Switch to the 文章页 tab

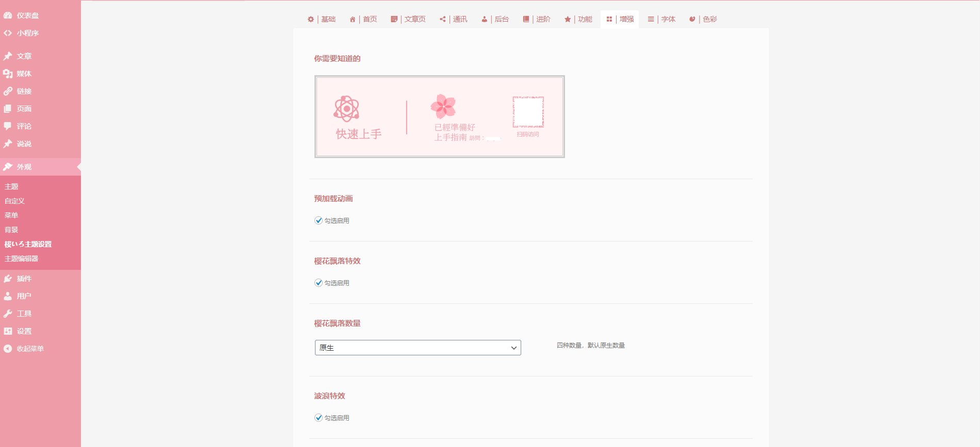(409, 19)
